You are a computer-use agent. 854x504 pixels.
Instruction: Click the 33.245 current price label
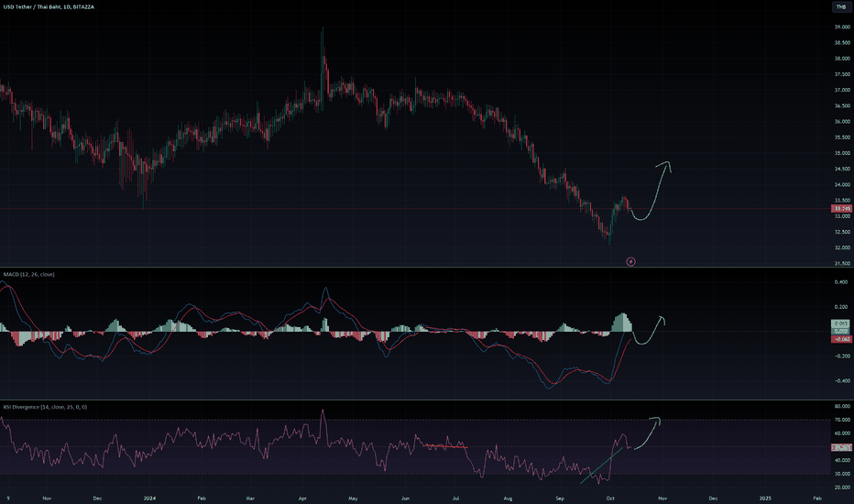tap(841, 209)
